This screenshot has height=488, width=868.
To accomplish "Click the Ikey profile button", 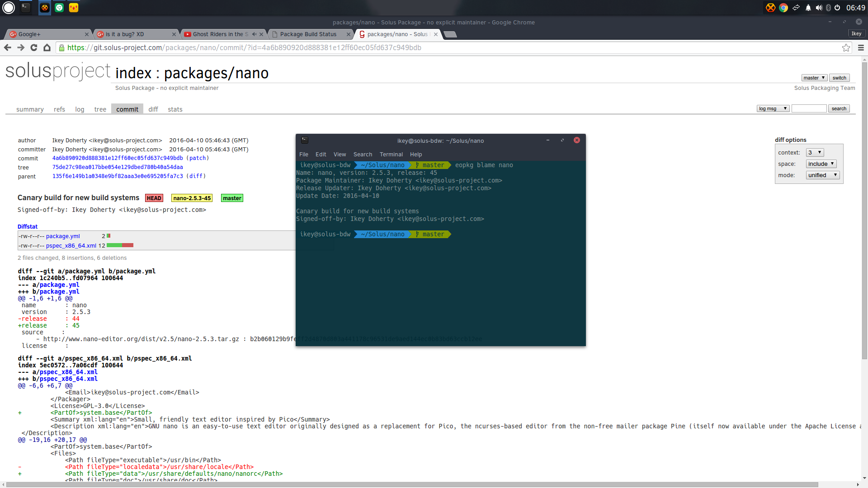I will pos(856,34).
